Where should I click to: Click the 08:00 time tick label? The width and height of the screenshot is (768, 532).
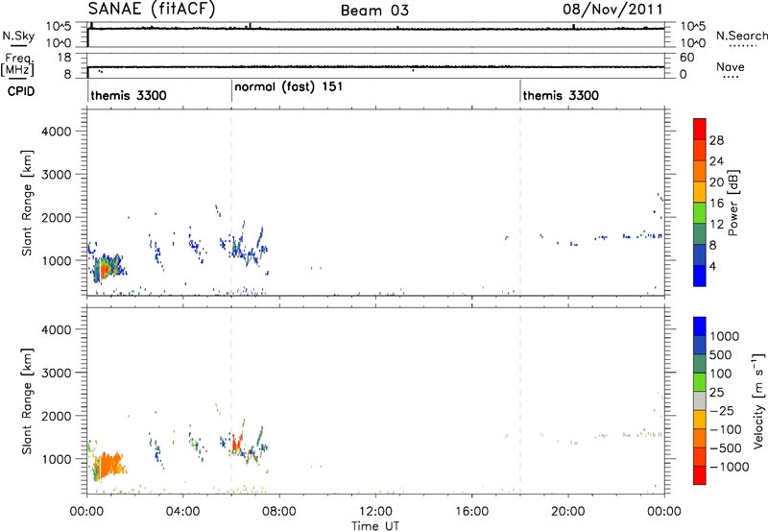coord(279,512)
